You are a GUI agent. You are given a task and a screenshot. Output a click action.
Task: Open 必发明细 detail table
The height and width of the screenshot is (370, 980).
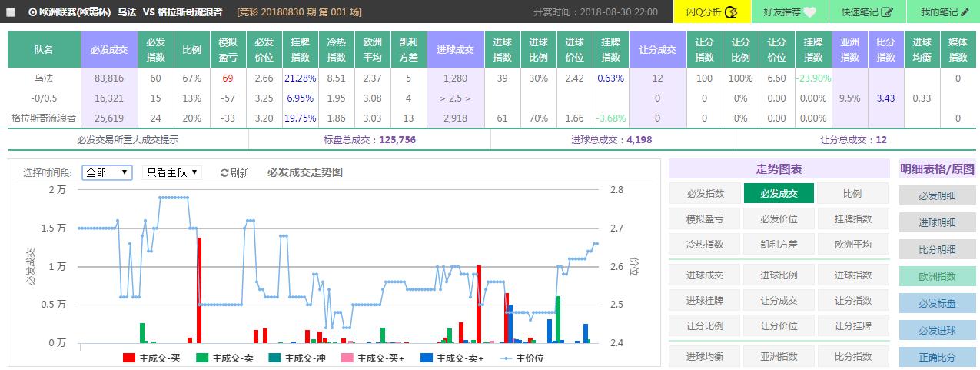(x=938, y=195)
